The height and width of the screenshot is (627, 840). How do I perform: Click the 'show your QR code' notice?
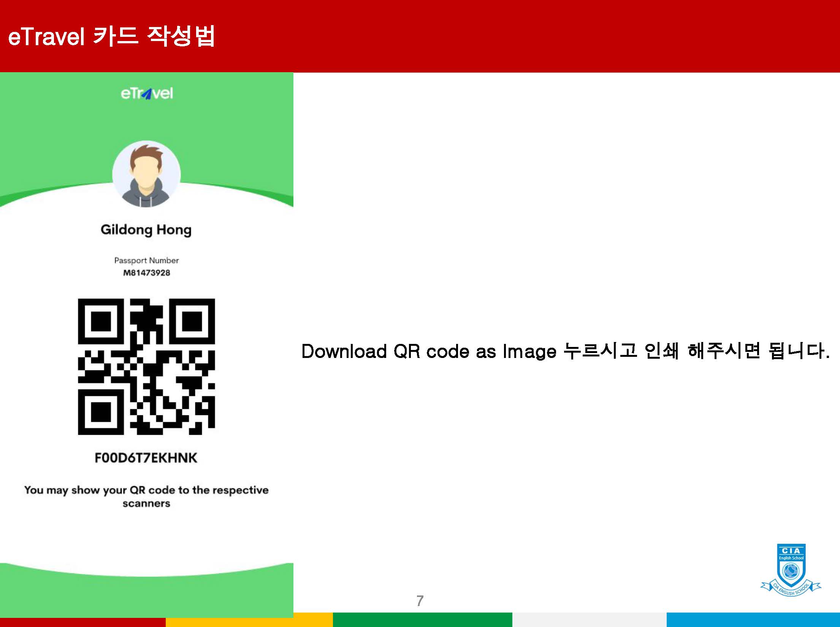pos(146,496)
